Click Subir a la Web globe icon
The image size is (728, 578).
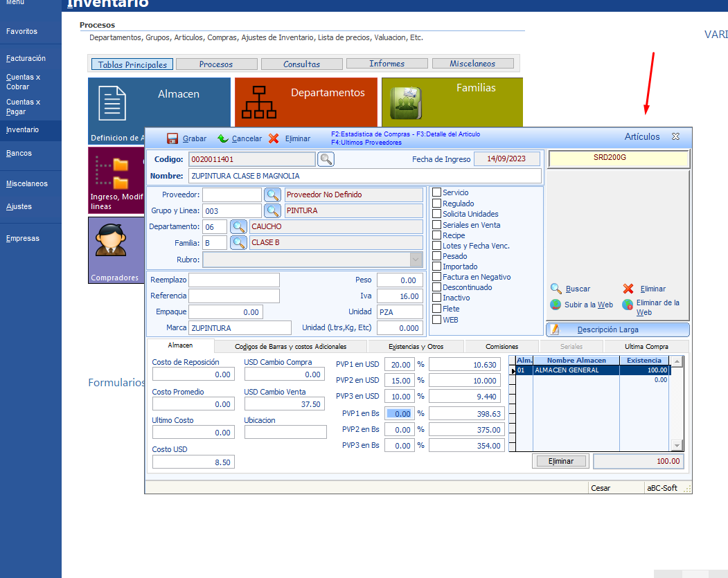coord(556,305)
